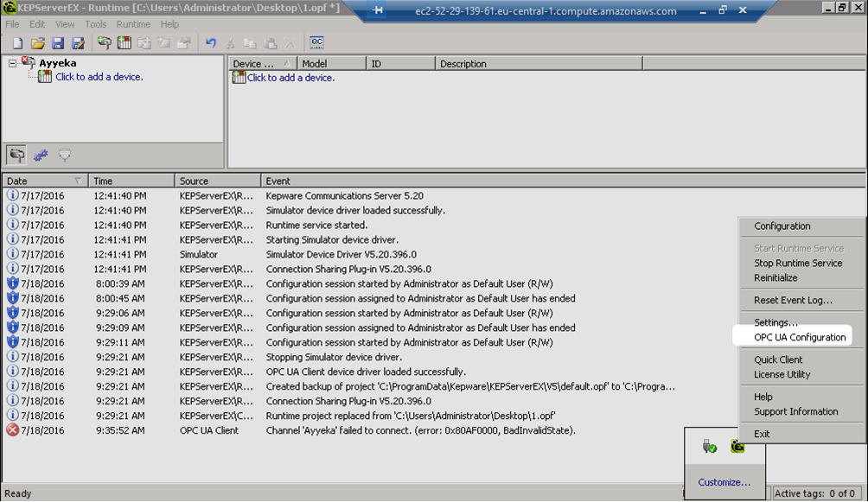The width and height of the screenshot is (868, 502).
Task: Switch to channel/device view icon
Action: click(16, 155)
